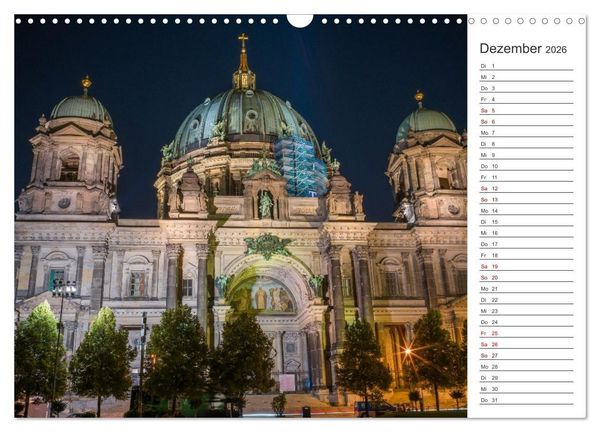Select the Mi 30 date row
Image resolution: width=600 pixels, height=432 pixels.
(x=527, y=389)
